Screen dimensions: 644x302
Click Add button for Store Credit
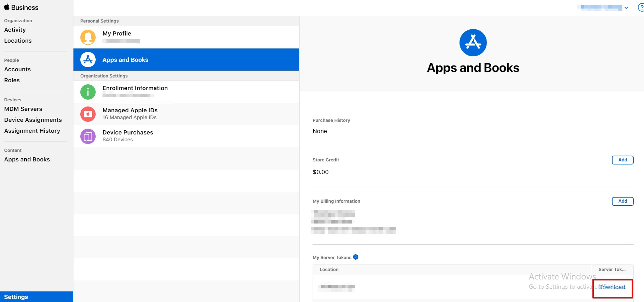coord(622,160)
